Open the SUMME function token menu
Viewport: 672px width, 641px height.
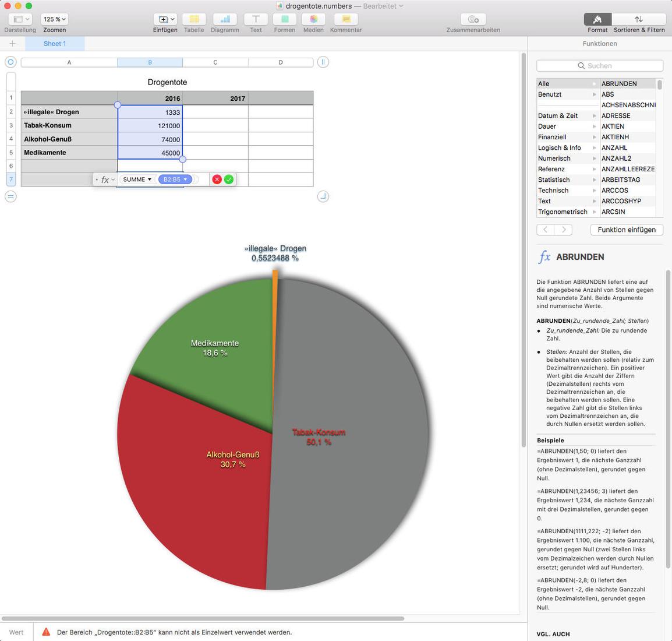click(x=137, y=179)
